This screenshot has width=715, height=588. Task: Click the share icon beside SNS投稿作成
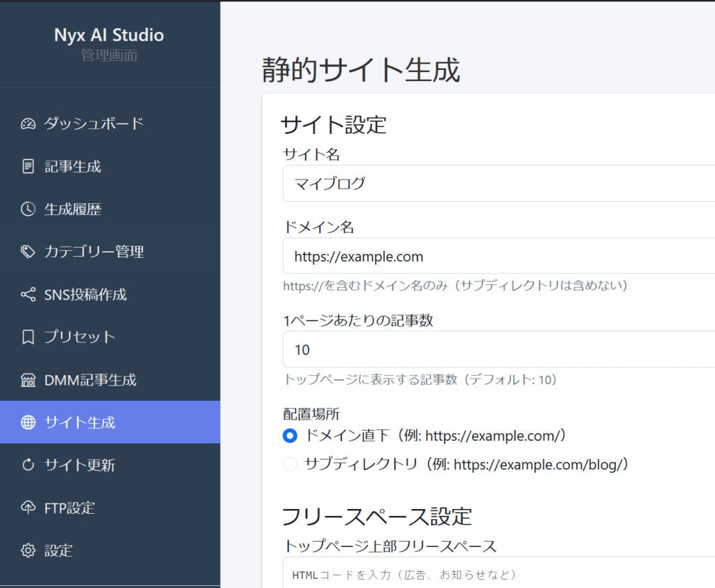click(x=28, y=294)
